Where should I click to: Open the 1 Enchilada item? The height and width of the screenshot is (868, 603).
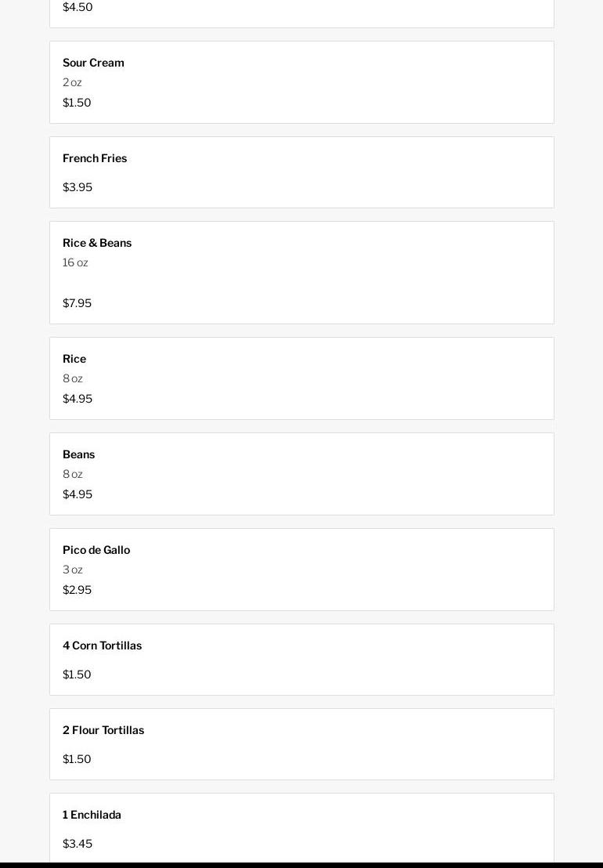click(x=92, y=815)
